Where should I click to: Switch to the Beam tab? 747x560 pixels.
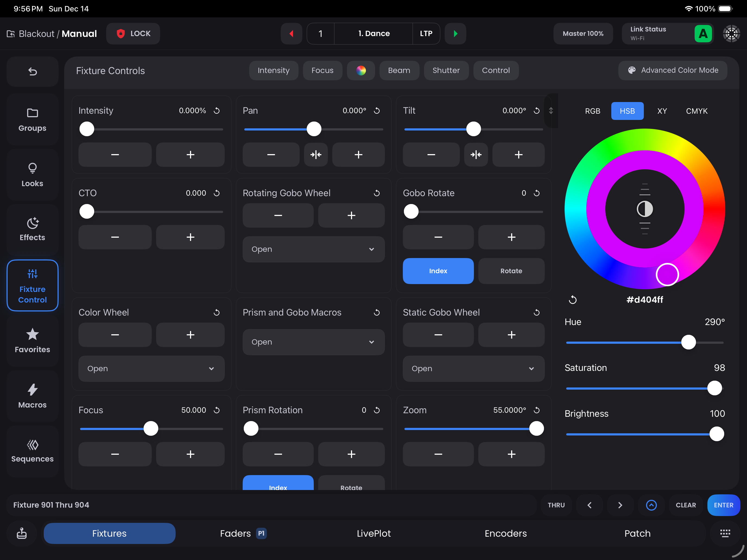coord(399,71)
